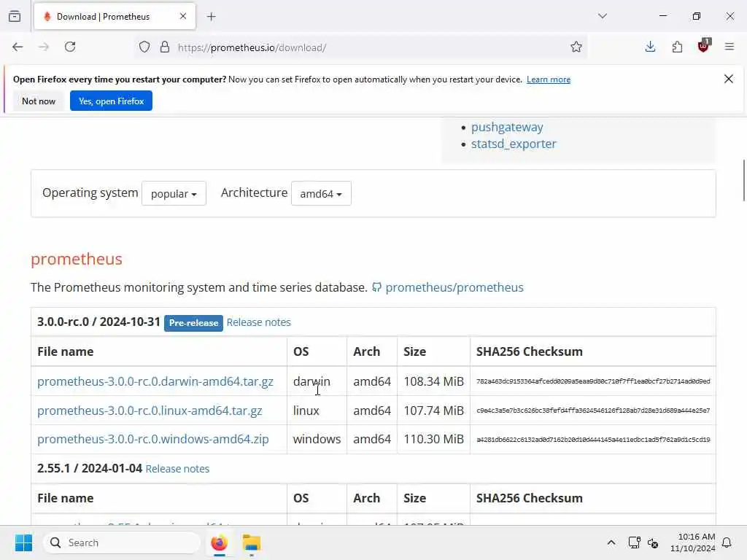Open Firefox View icon in tab bar

point(15,17)
